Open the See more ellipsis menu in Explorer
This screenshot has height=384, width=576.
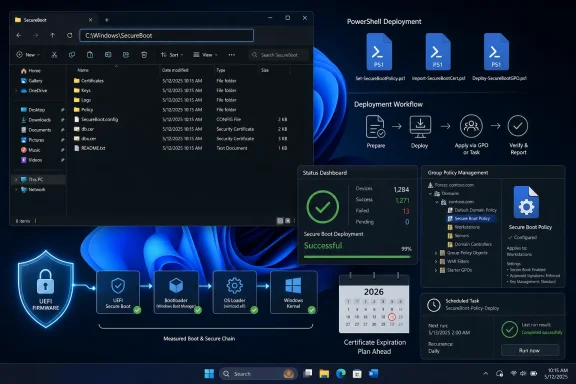[231, 55]
